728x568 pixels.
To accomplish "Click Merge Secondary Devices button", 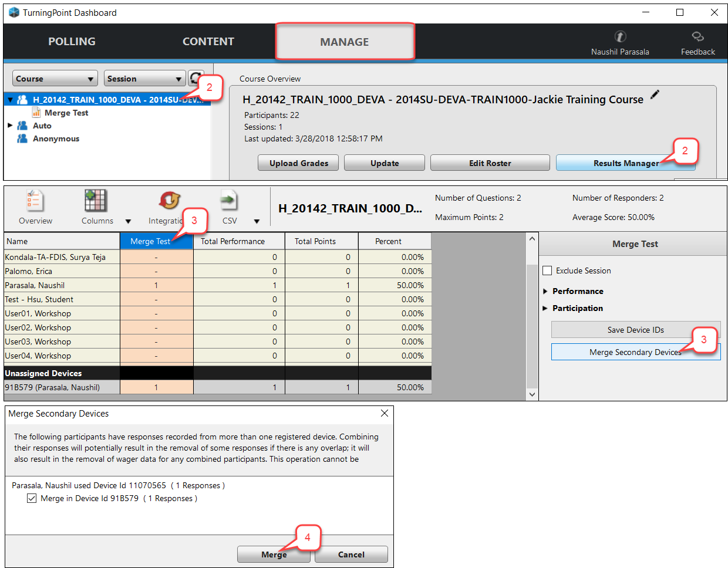I will tap(636, 352).
